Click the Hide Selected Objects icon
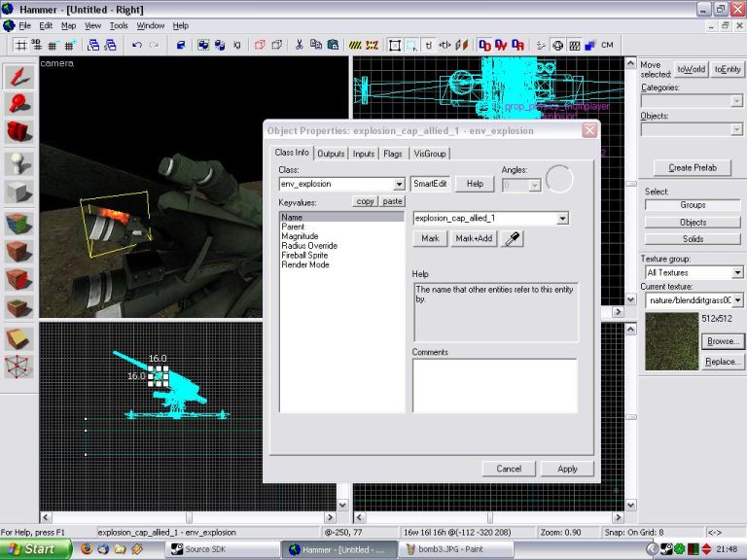Image resolution: width=747 pixels, height=560 pixels. coord(260,46)
